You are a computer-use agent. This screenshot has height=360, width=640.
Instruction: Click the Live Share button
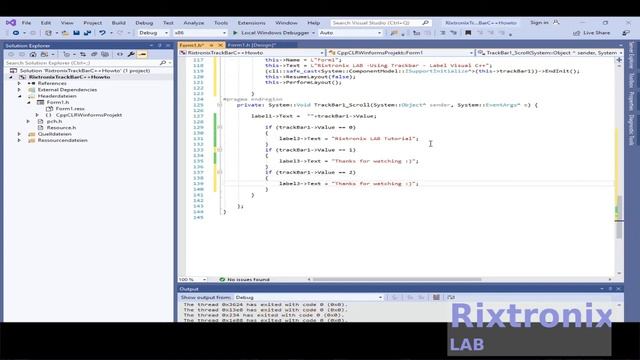tap(592, 33)
